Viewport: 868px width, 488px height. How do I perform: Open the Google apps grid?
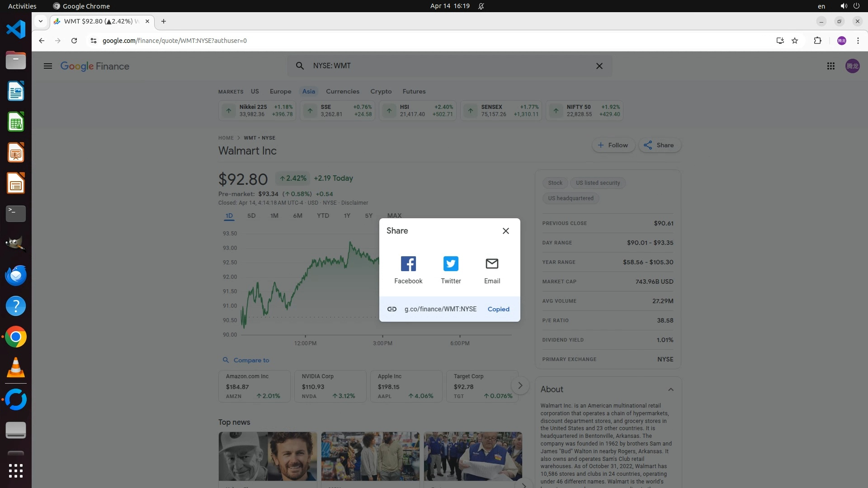click(830, 66)
